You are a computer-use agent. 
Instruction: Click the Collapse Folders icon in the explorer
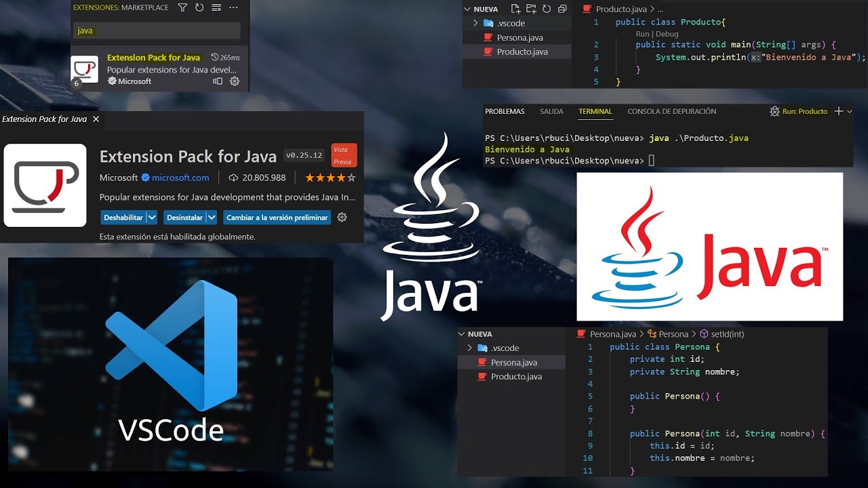562,9
